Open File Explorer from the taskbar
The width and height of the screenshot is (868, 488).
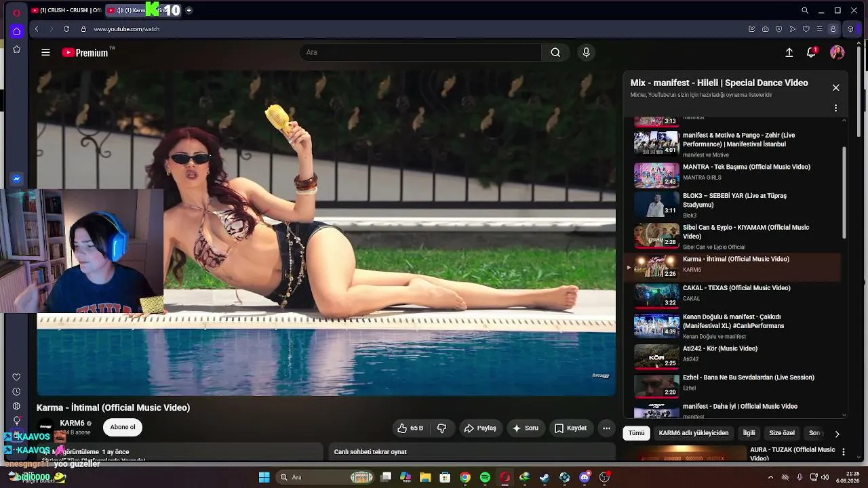pyautogui.click(x=425, y=477)
